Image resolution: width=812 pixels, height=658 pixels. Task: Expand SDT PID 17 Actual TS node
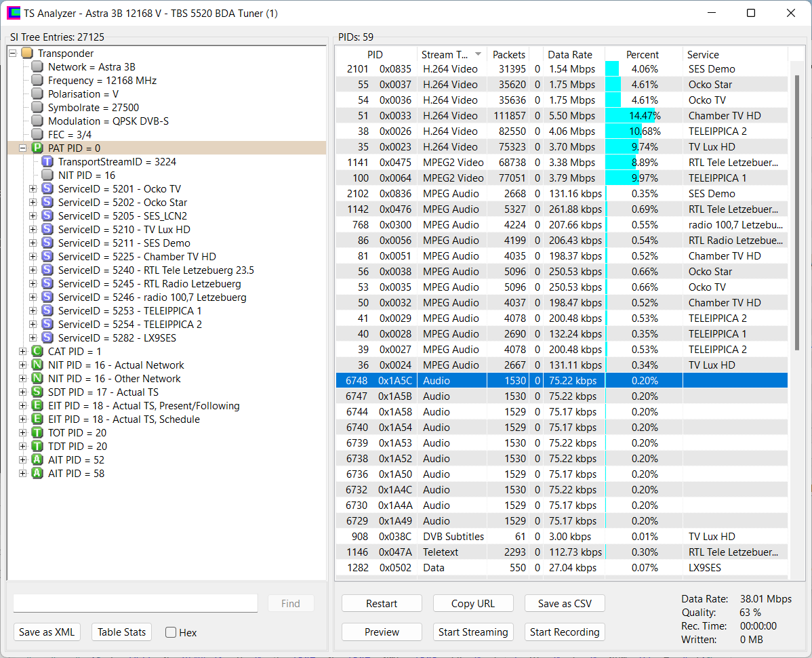pyautogui.click(x=22, y=392)
